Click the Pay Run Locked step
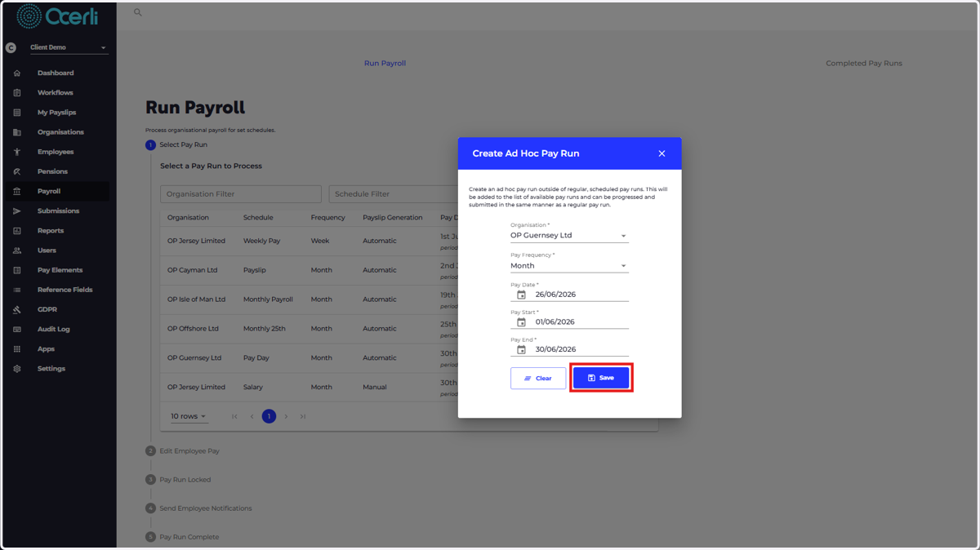The width and height of the screenshot is (980, 550). pyautogui.click(x=179, y=480)
